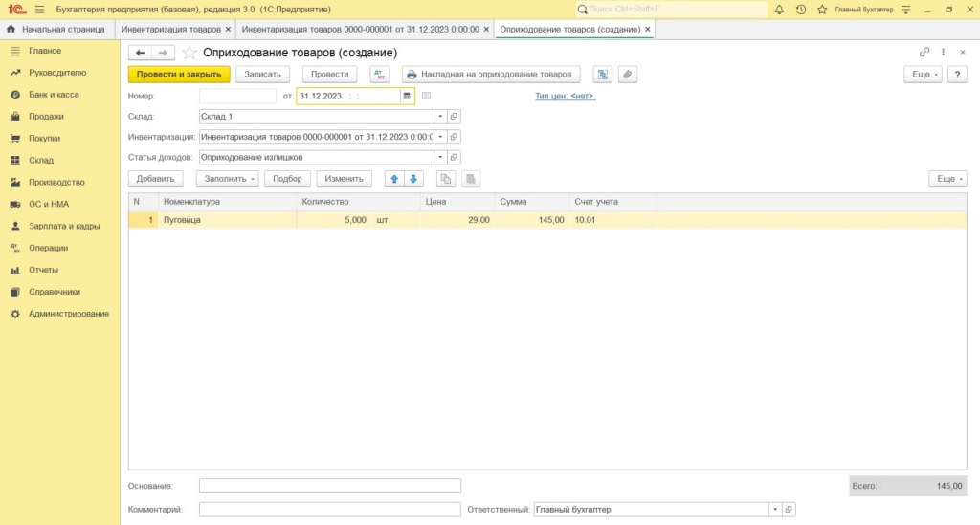
Task: Open Производство section
Action: tap(60, 183)
